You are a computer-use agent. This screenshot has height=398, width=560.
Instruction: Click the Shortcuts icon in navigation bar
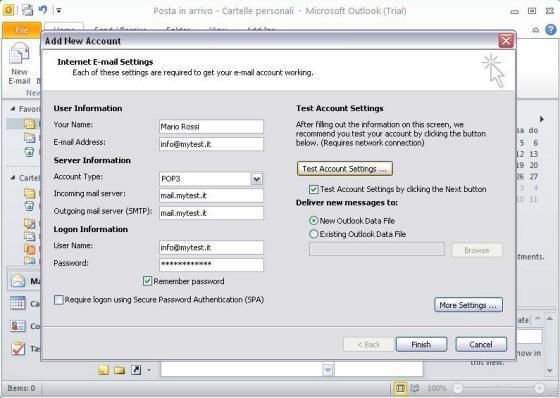tap(136, 370)
